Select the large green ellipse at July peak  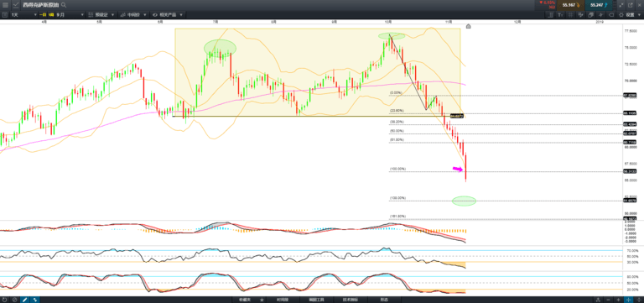[221, 47]
